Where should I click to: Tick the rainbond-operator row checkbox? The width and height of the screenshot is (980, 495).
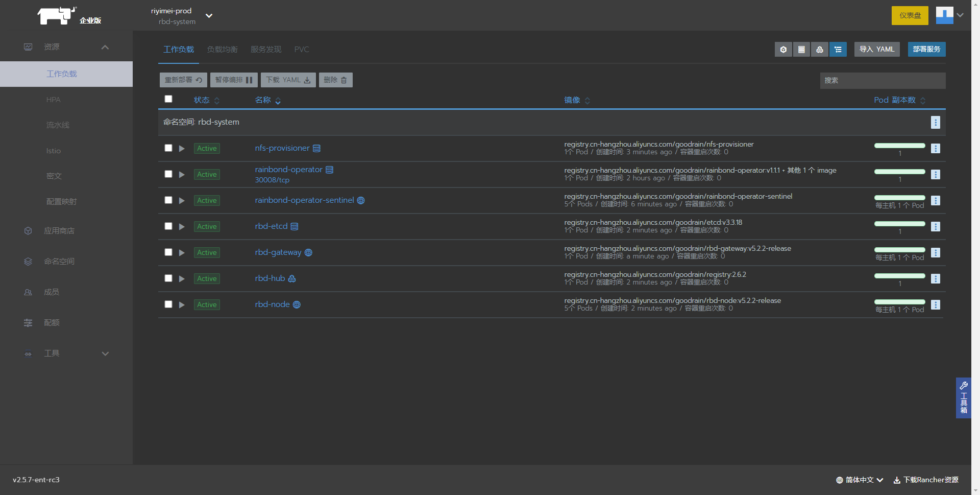(x=168, y=174)
